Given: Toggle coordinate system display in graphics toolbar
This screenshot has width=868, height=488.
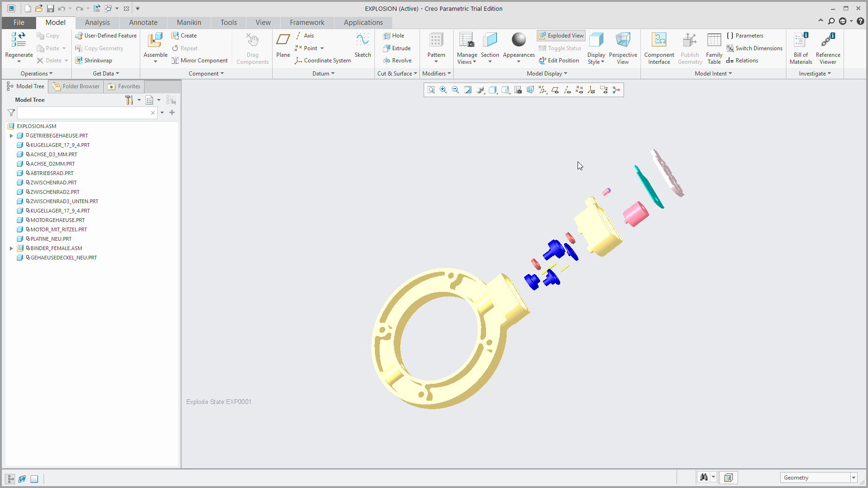Looking at the screenshot, I should [x=592, y=90].
